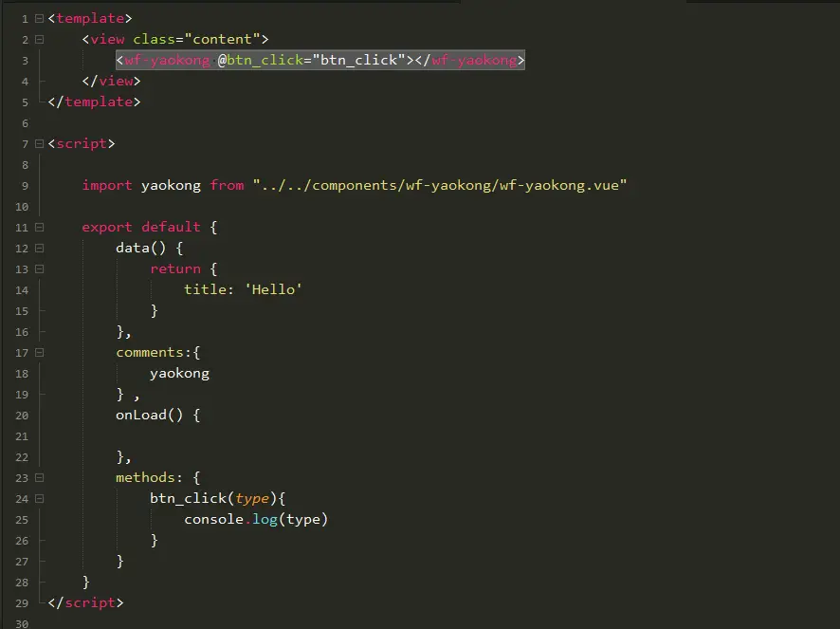
Task: Click the from keyword on line 9
Action: [x=227, y=186]
